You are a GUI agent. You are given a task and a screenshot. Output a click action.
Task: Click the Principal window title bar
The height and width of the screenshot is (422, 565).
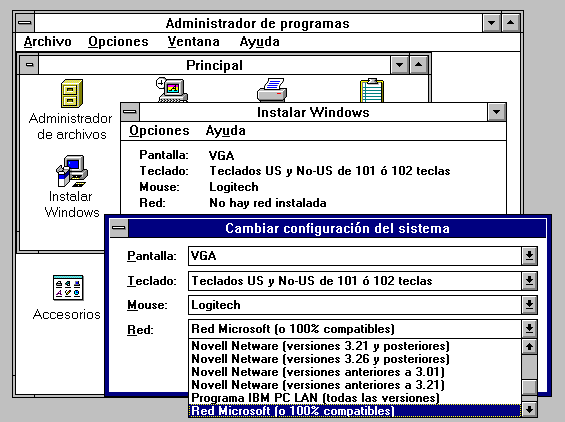coord(214,65)
